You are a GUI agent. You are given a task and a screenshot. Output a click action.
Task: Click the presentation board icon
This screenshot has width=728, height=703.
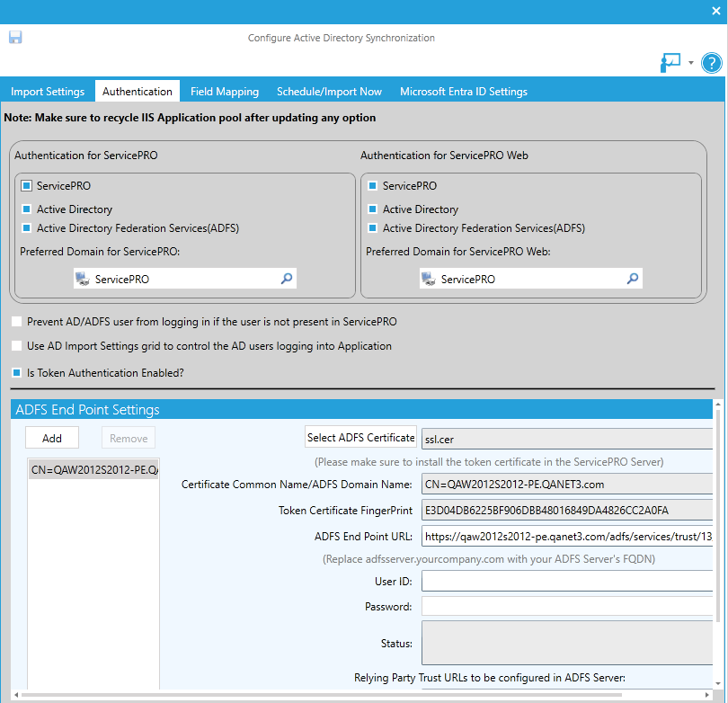(670, 63)
